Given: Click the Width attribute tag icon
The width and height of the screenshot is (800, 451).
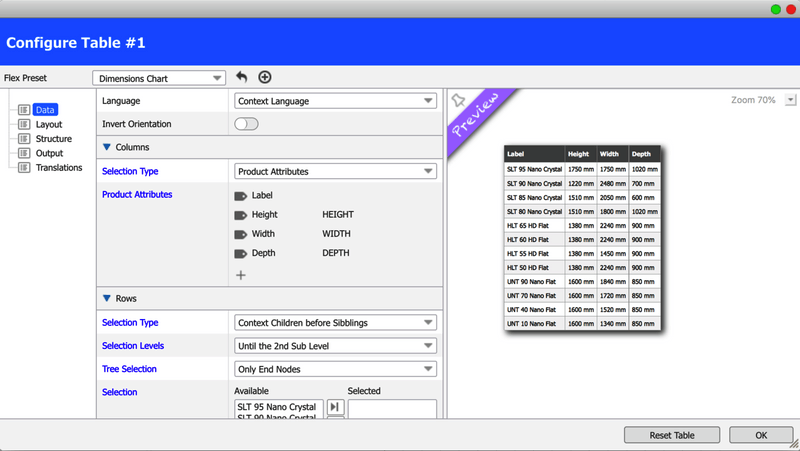Looking at the screenshot, I should point(240,234).
